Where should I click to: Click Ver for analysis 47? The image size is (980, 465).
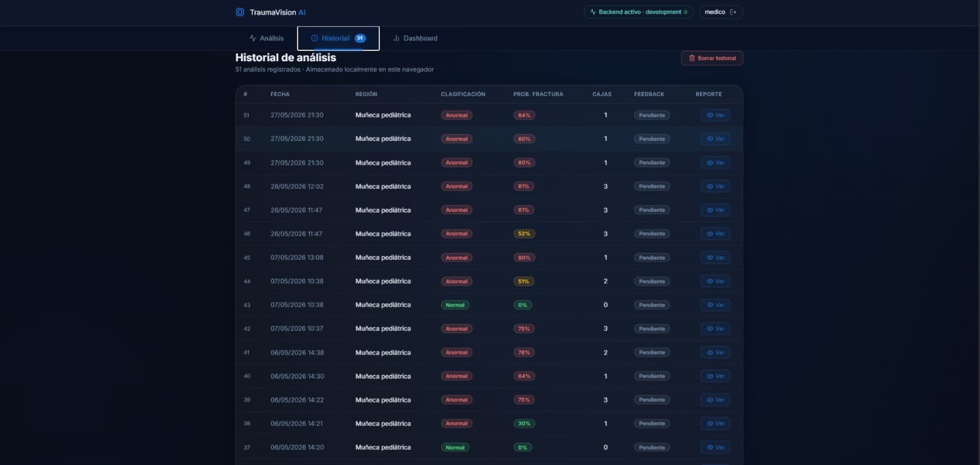pyautogui.click(x=715, y=210)
